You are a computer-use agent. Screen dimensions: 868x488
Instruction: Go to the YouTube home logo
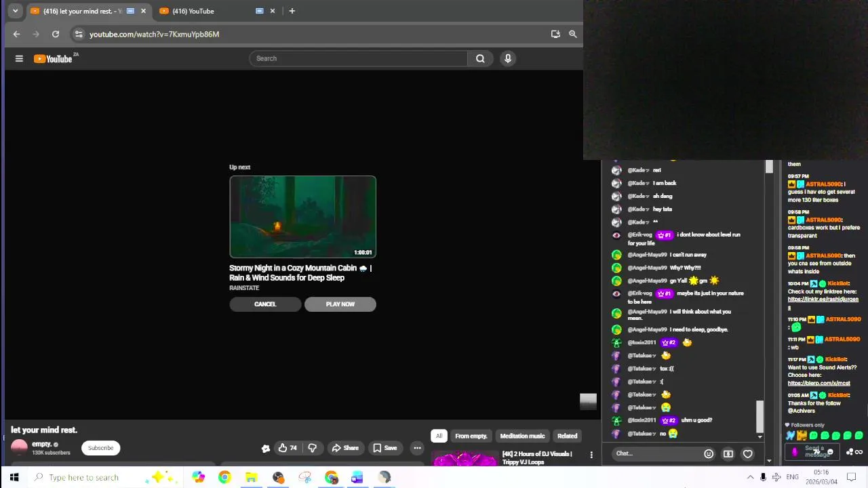tap(53, 59)
